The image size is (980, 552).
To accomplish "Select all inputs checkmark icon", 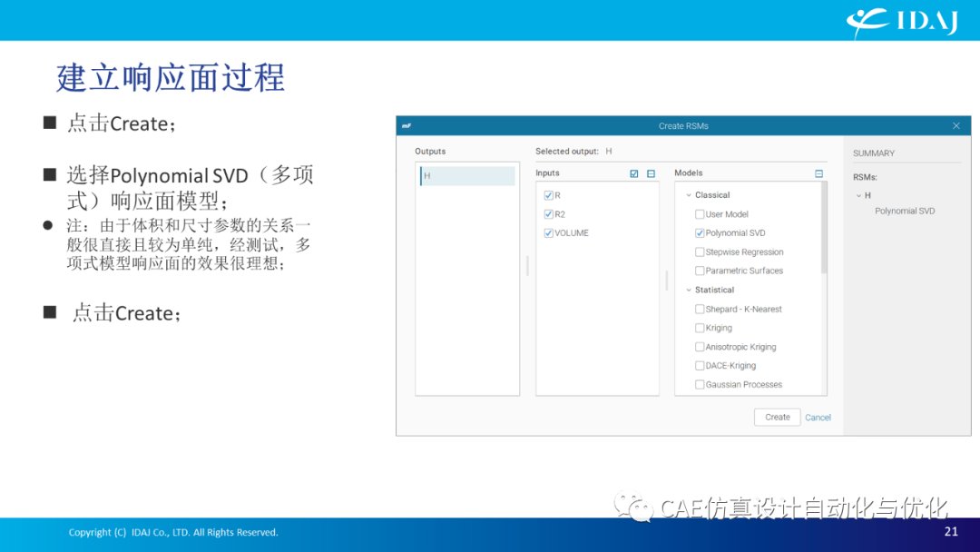I will click(633, 173).
